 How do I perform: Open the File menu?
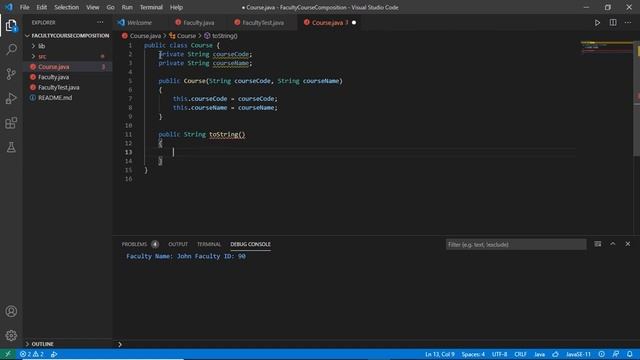click(24, 7)
